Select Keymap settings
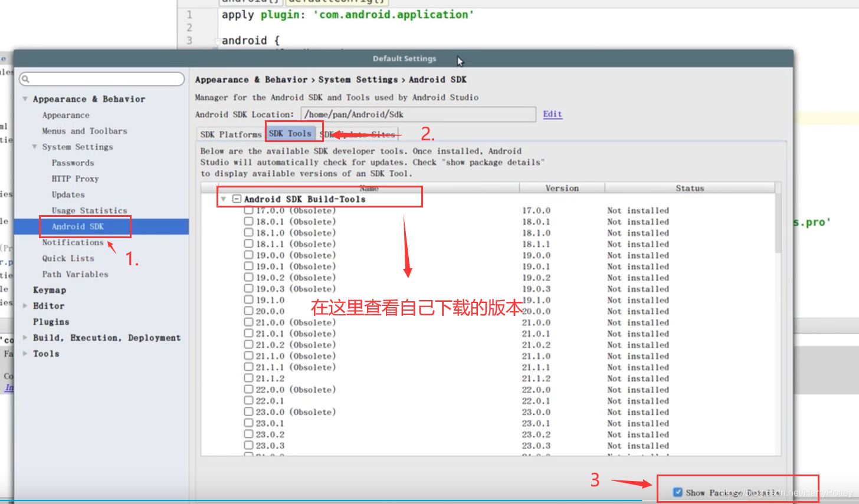 (x=50, y=290)
